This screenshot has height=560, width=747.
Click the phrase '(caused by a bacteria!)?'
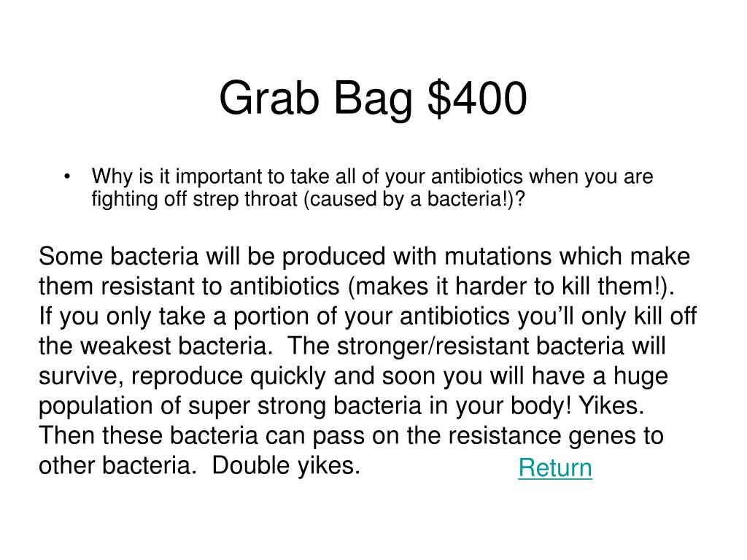coord(414,199)
